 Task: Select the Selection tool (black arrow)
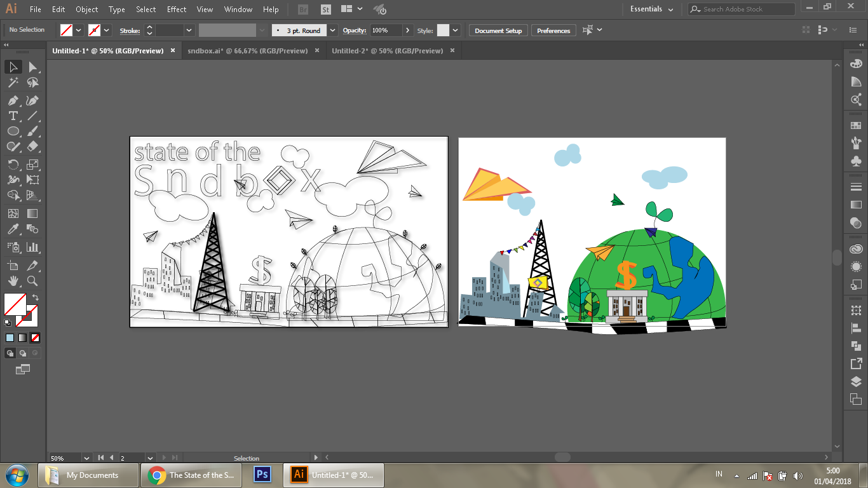pyautogui.click(x=13, y=67)
